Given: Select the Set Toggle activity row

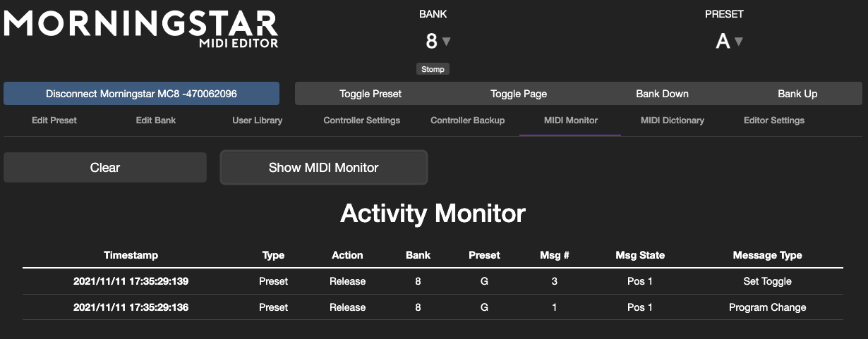Looking at the screenshot, I should point(433,281).
